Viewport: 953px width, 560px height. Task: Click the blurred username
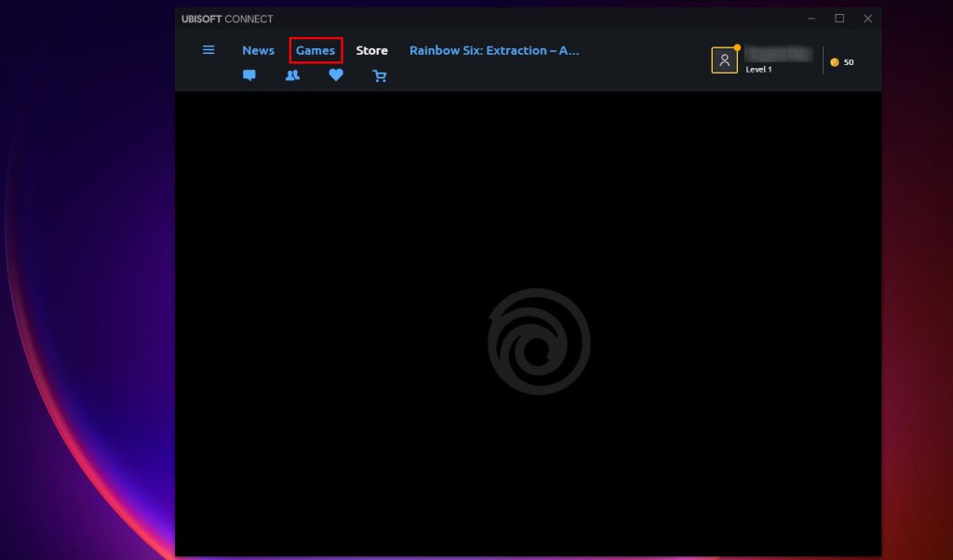pos(779,54)
